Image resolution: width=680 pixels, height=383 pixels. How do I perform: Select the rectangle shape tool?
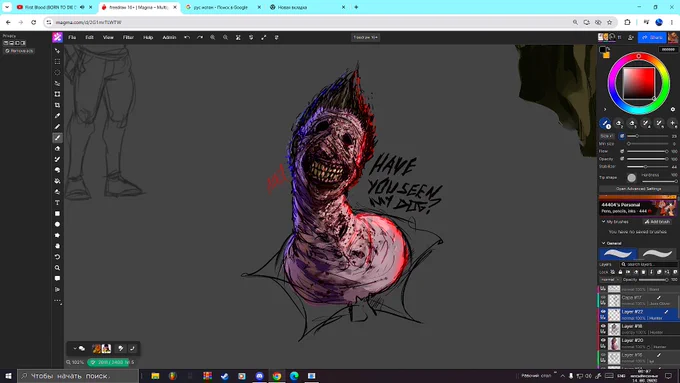(x=57, y=213)
